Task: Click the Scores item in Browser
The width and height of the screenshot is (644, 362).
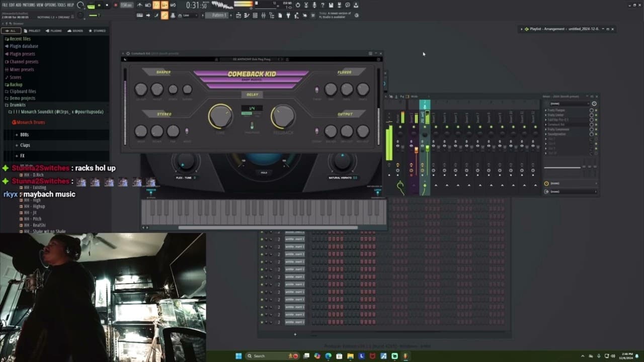Action: [16, 77]
